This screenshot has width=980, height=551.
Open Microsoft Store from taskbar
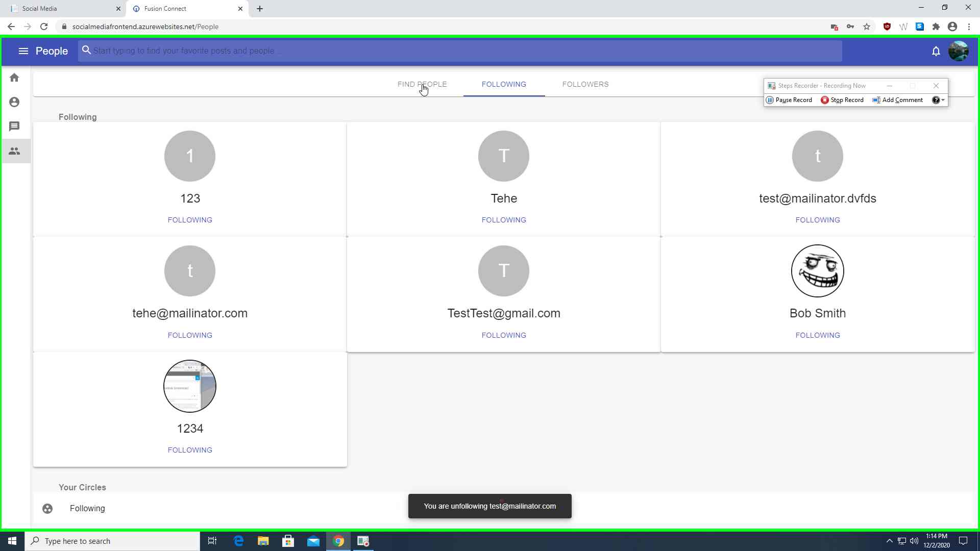[x=288, y=541]
